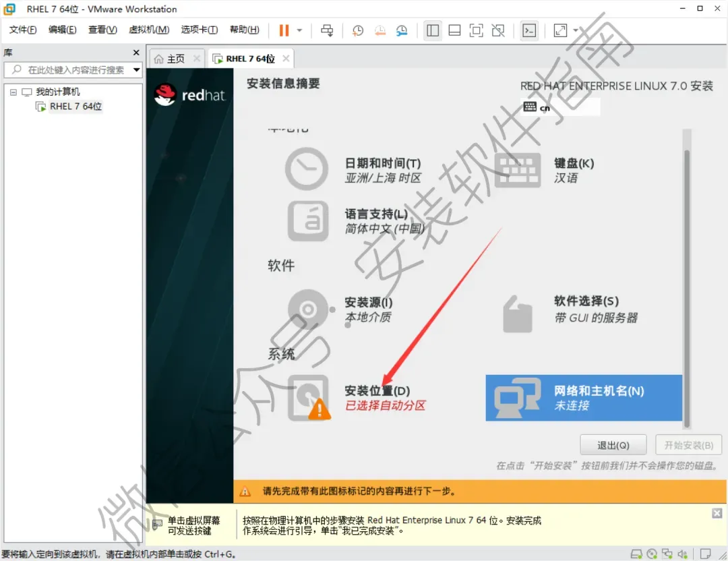Screen dimensions: 728x561
Task: Close the library panel
Action: click(136, 53)
